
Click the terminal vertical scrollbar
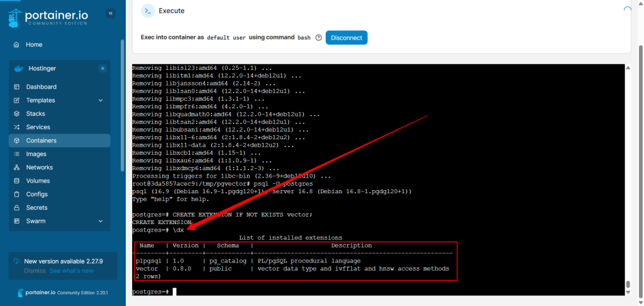click(627, 176)
